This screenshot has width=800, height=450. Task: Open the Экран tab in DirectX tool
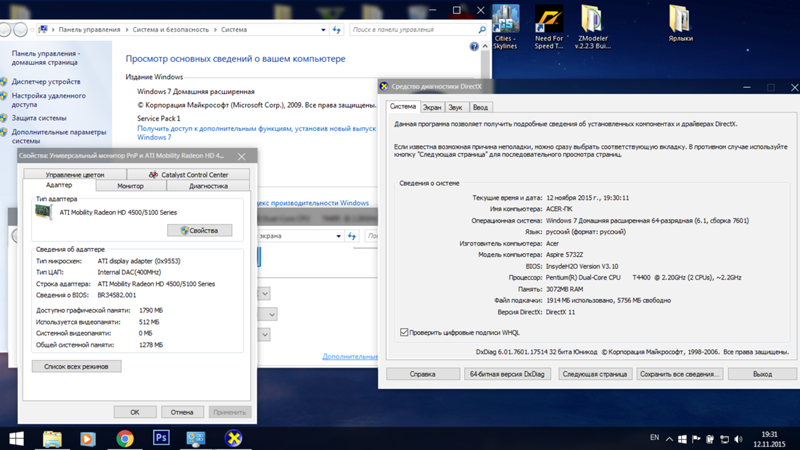point(432,107)
